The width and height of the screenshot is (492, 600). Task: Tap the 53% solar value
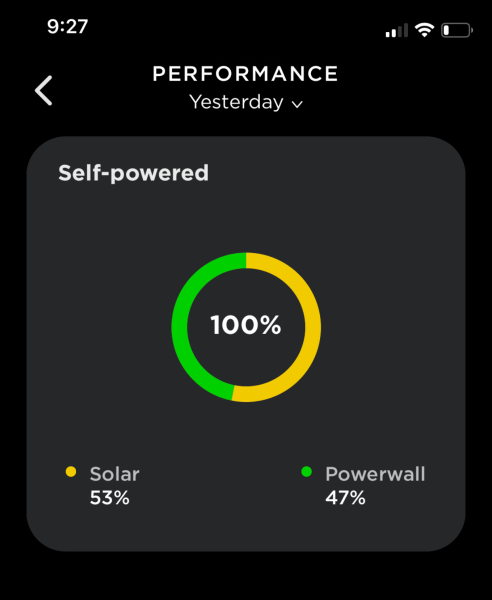(x=110, y=498)
